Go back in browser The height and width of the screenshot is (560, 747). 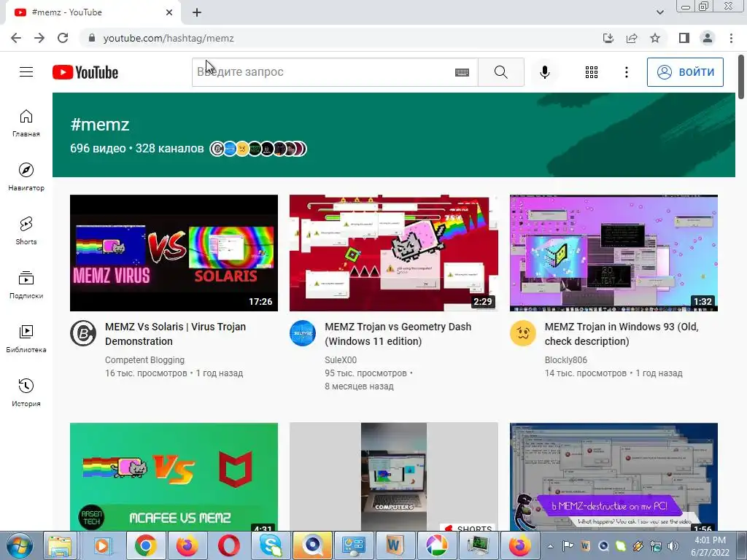pyautogui.click(x=16, y=38)
